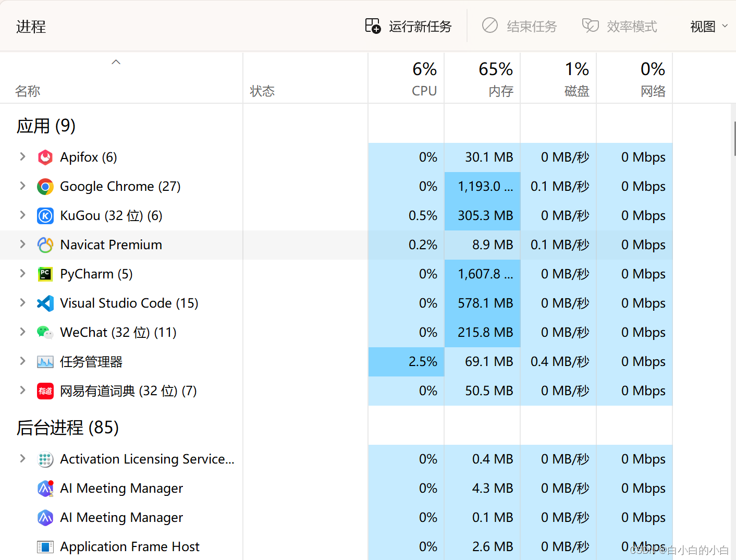Click VS Code memory value 578.1 MB
This screenshot has height=560, width=736.
[485, 303]
